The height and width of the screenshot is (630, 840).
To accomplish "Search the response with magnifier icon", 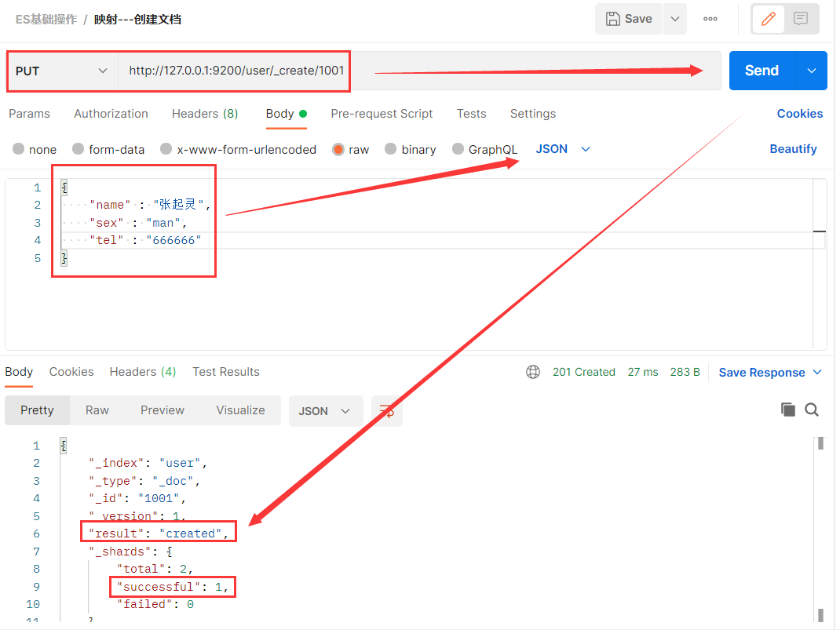I will pyautogui.click(x=812, y=410).
